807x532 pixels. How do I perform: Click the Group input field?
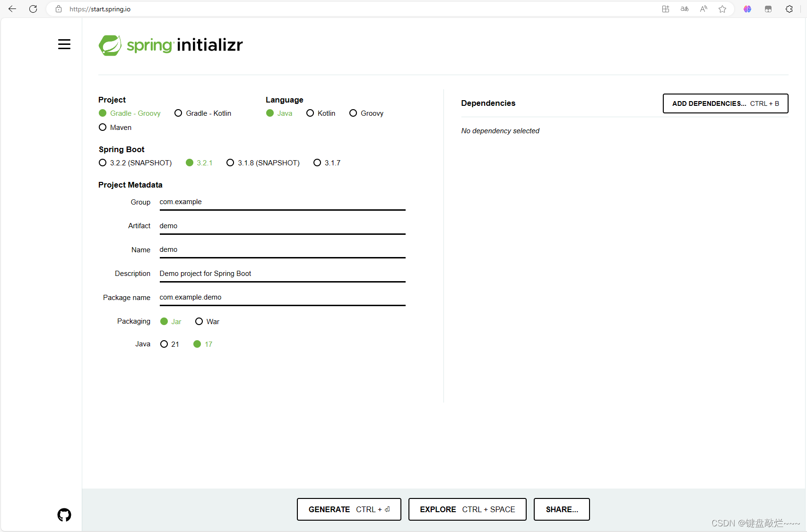coord(282,202)
